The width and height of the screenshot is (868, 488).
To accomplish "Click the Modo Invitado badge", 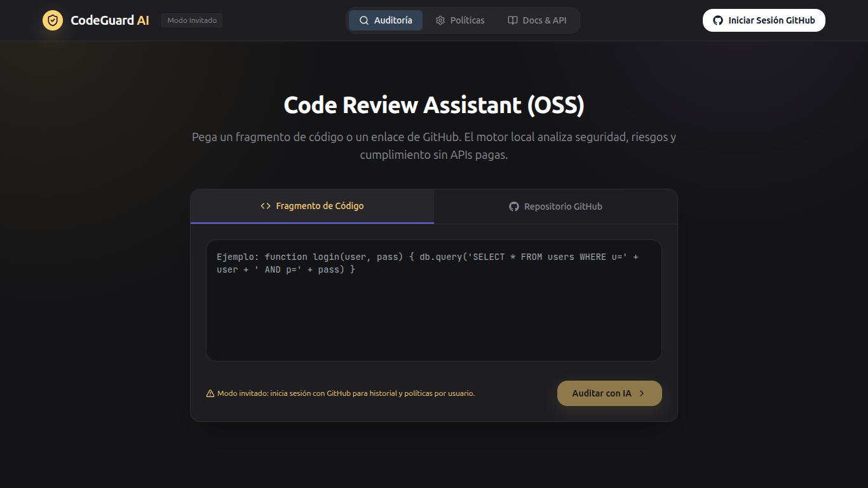I will tap(192, 20).
